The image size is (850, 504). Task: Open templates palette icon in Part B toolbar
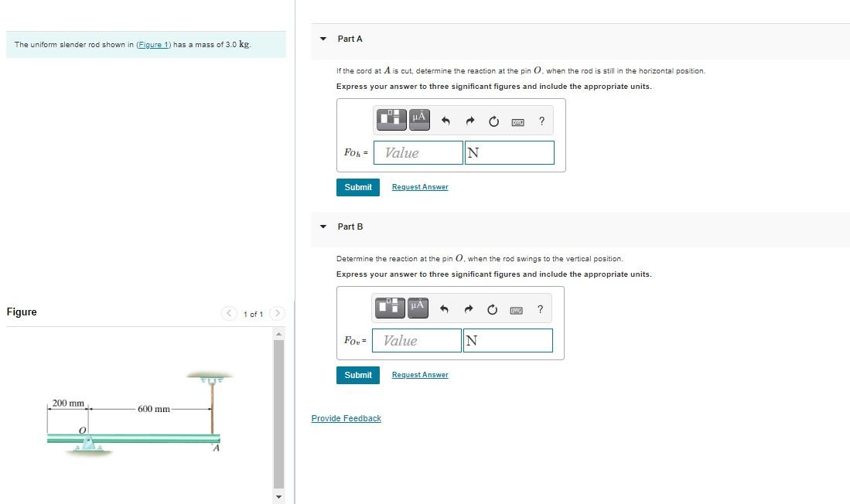(390, 308)
